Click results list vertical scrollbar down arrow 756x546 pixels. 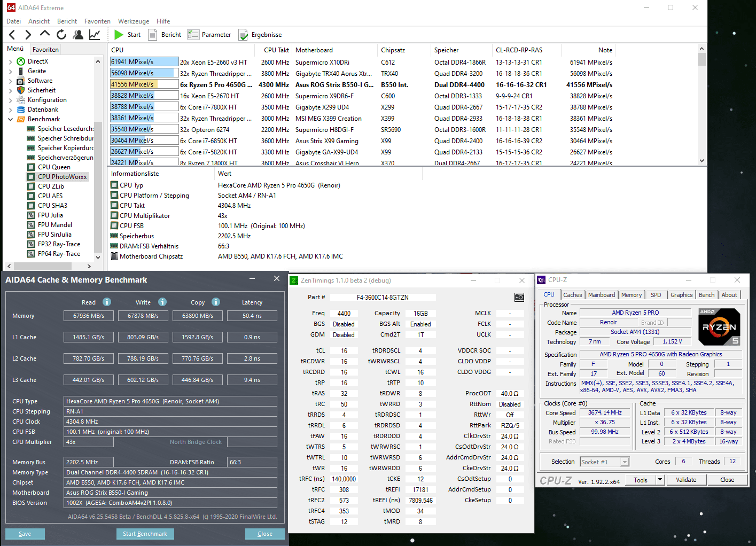point(702,160)
